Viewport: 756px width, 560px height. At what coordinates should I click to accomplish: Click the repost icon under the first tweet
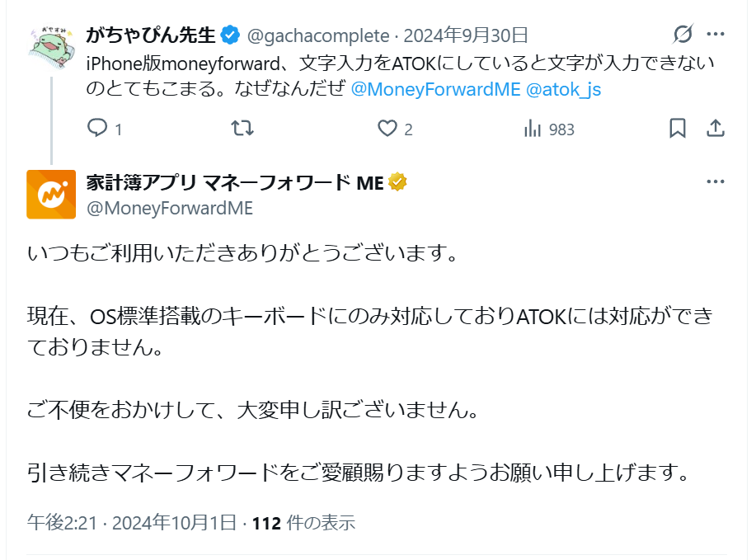[x=242, y=129]
